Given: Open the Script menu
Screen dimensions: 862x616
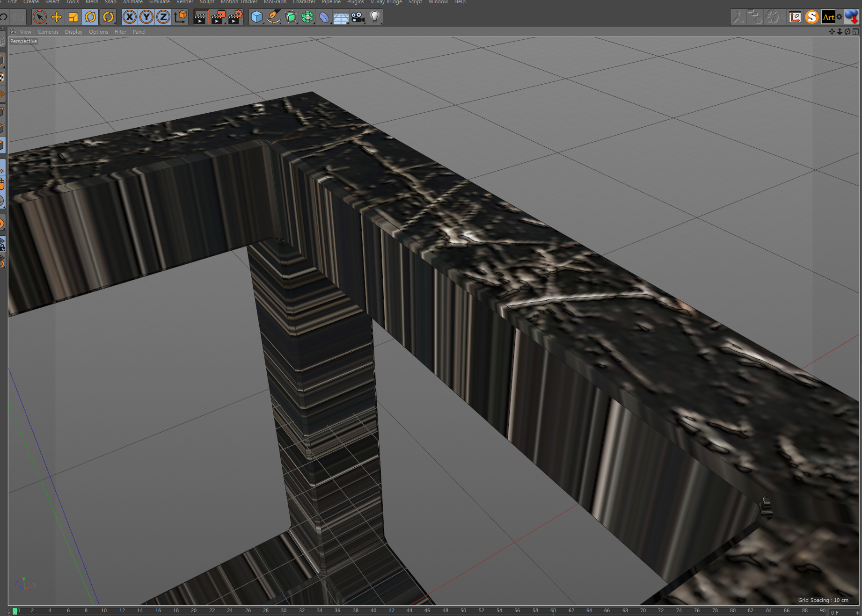Looking at the screenshot, I should [x=415, y=2].
